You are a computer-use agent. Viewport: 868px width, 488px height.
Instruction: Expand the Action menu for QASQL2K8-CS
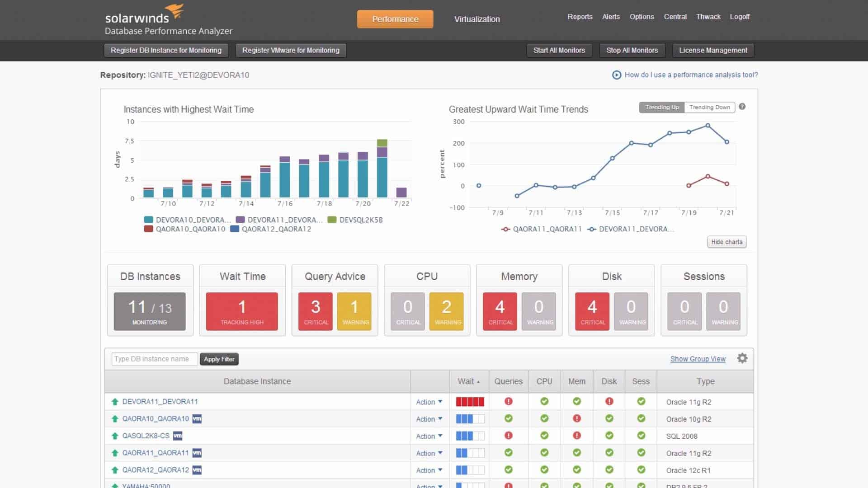tap(429, 436)
